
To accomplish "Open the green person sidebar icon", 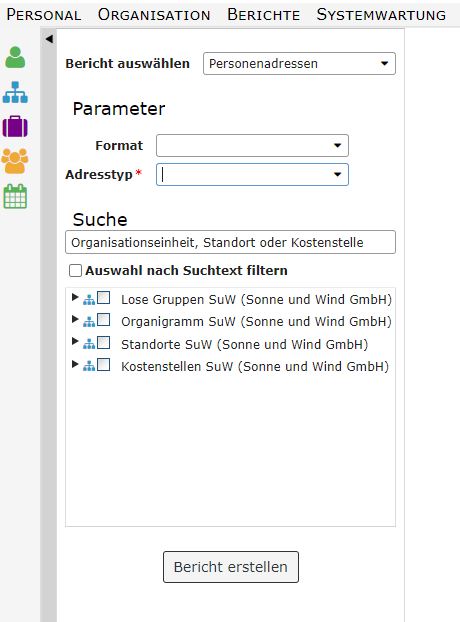I will coord(15,58).
